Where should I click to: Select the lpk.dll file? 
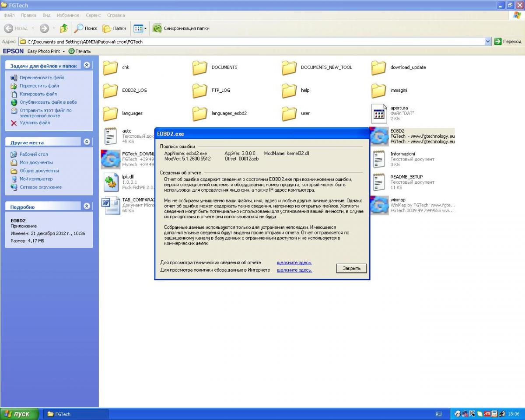coord(129,182)
